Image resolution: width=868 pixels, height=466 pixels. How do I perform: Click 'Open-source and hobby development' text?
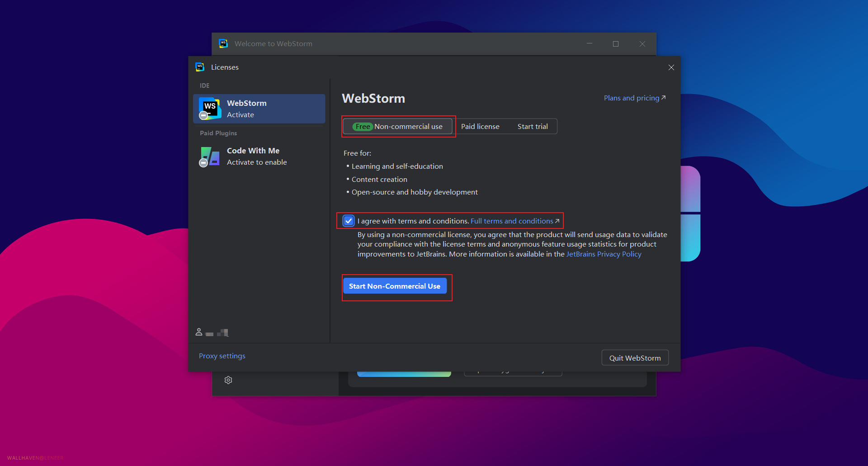[x=415, y=192]
